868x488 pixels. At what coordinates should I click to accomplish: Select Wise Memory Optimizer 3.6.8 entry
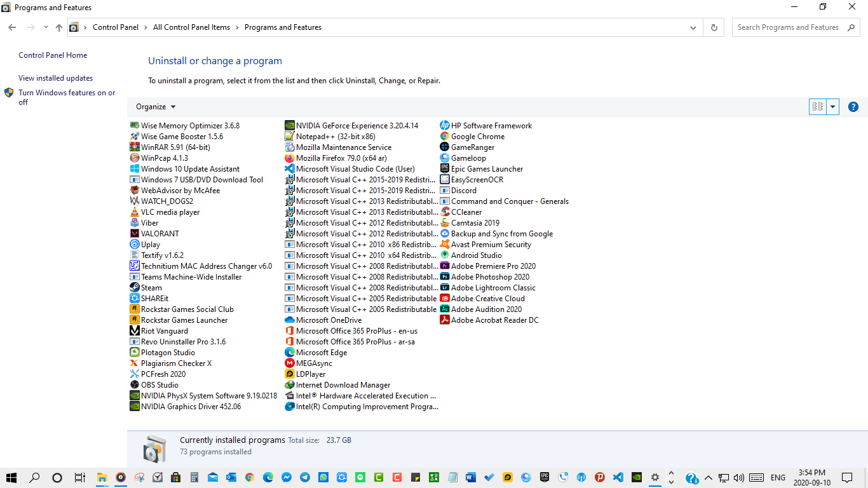point(185,126)
